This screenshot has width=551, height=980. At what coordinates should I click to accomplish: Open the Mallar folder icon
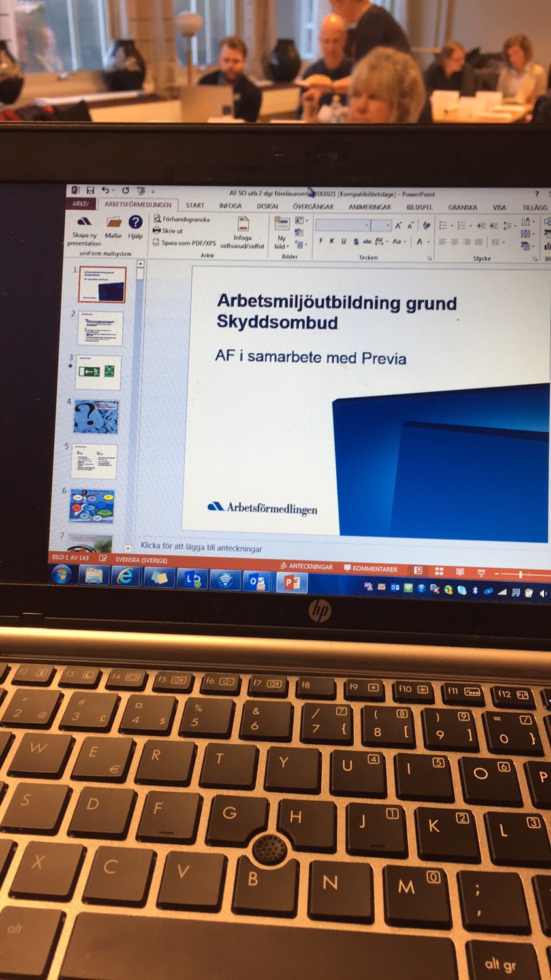tap(114, 227)
